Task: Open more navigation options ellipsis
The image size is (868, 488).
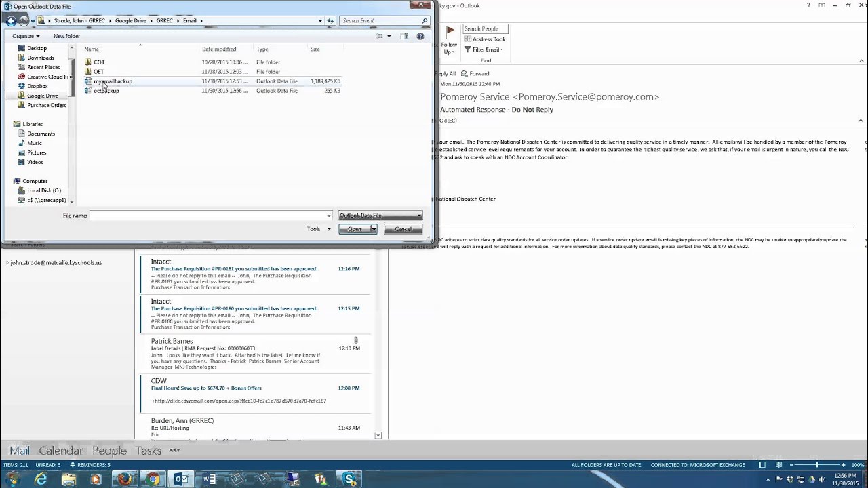Action: 174,451
